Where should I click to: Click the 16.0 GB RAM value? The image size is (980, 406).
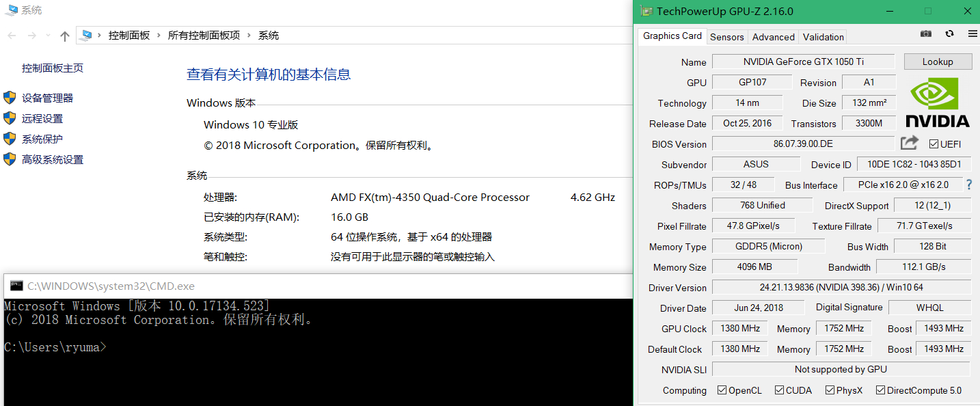coord(349,217)
